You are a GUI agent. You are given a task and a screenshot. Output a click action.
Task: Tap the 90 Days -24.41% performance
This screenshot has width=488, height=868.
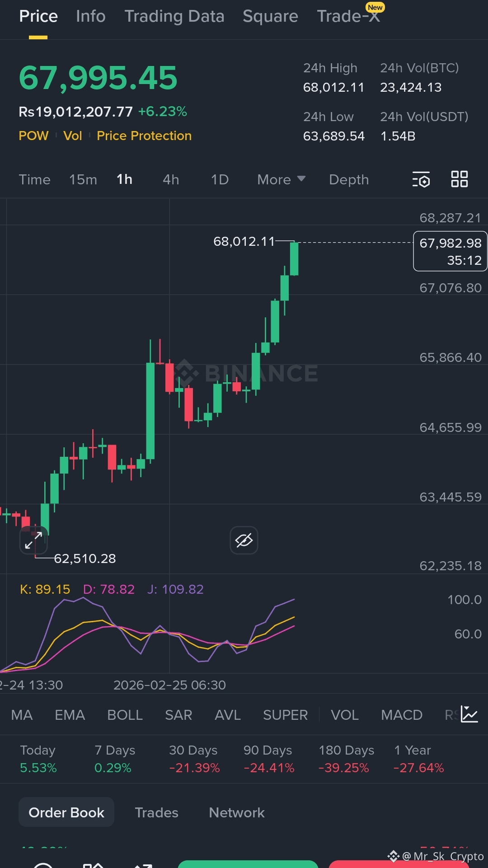click(269, 759)
